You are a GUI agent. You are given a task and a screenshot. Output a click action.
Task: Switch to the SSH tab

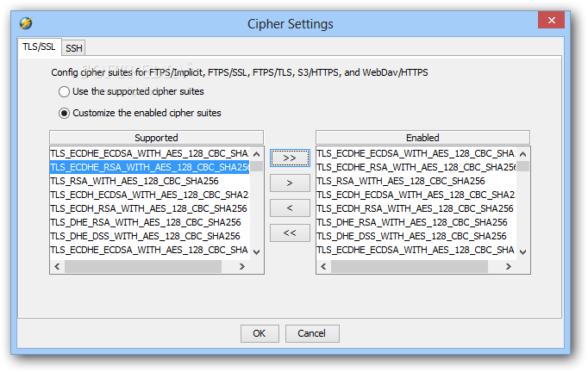74,48
